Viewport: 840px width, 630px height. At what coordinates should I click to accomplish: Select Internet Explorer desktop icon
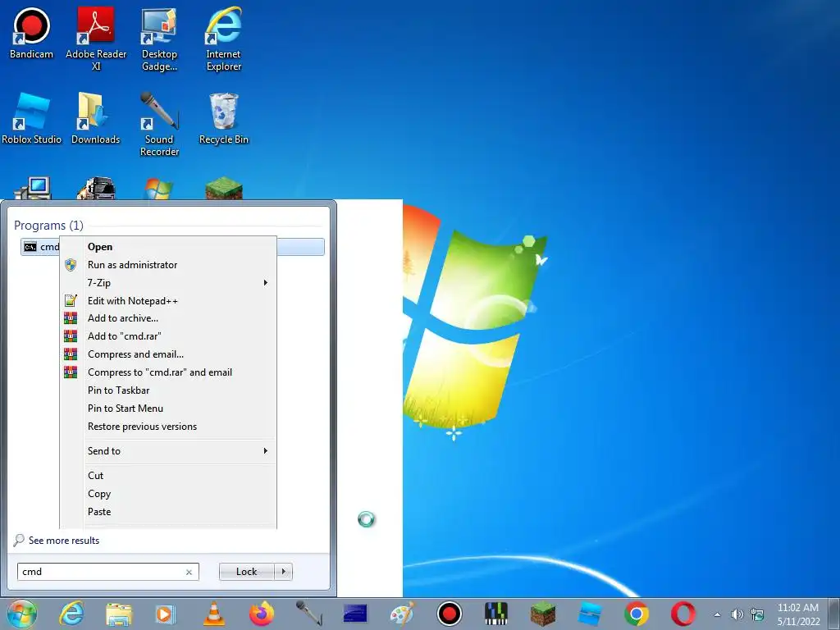click(223, 39)
